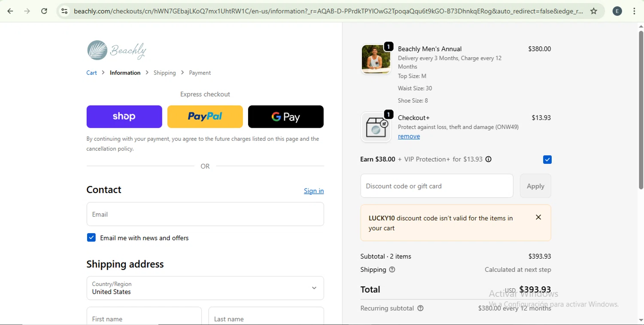
Task: Focus the Email input field
Action: point(205,214)
